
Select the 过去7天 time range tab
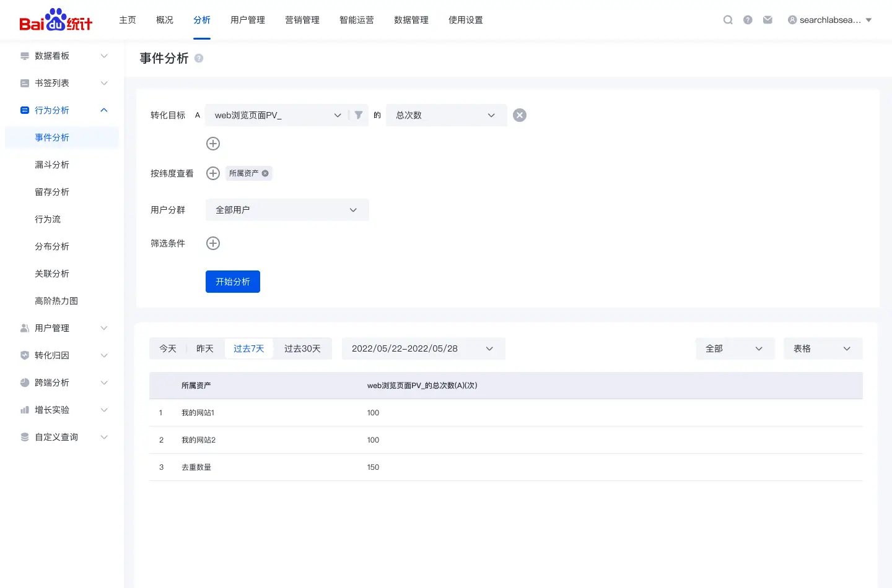click(249, 348)
